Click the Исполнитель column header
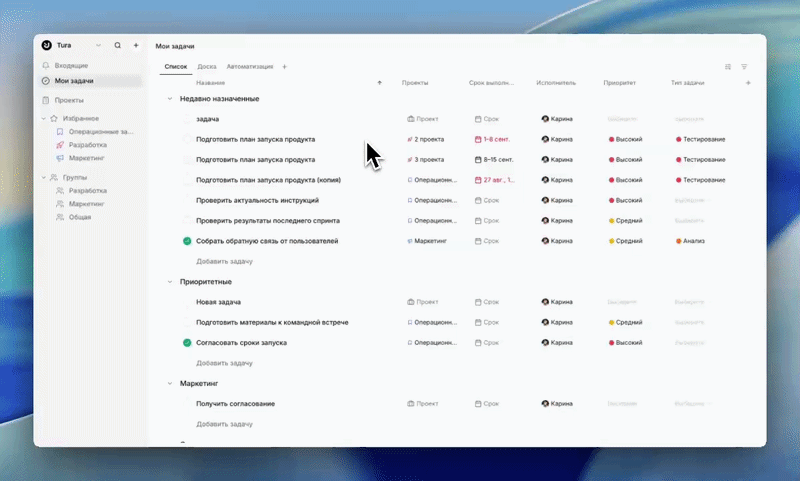The height and width of the screenshot is (481, 800). 556,83
